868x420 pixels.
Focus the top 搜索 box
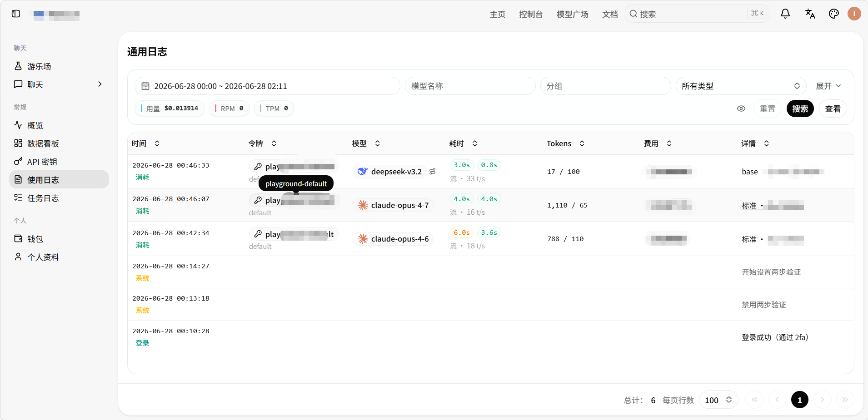point(698,14)
